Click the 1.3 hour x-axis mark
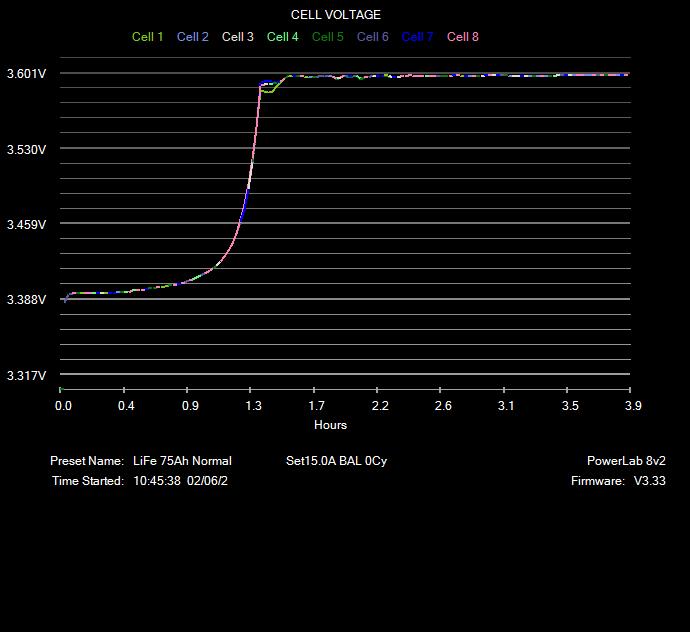 click(x=253, y=406)
